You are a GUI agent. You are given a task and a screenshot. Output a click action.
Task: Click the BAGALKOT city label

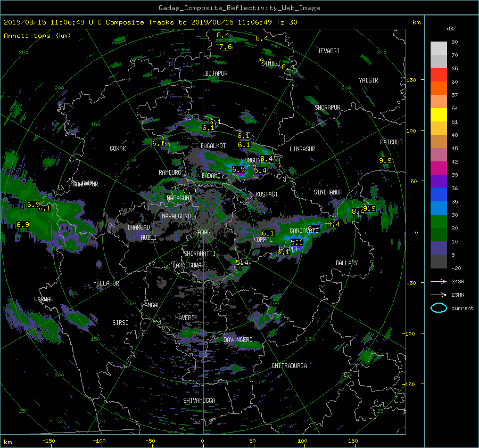point(213,146)
